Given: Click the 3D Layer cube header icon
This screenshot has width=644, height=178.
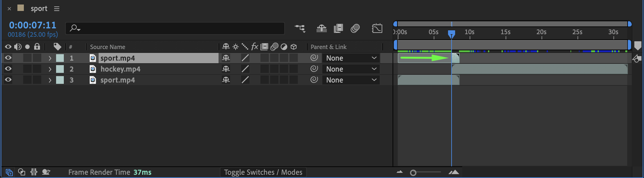Looking at the screenshot, I should pos(294,47).
